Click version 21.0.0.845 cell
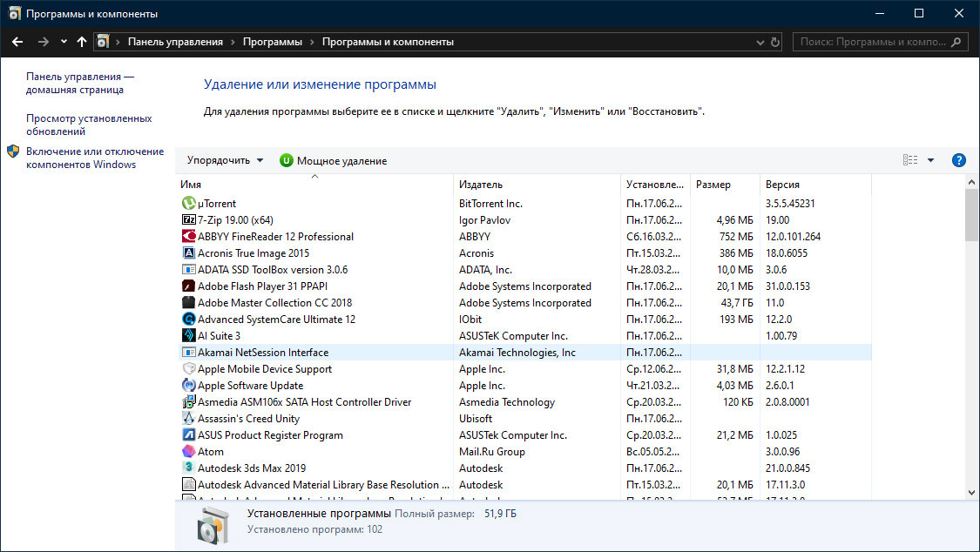980x552 pixels. 787,468
